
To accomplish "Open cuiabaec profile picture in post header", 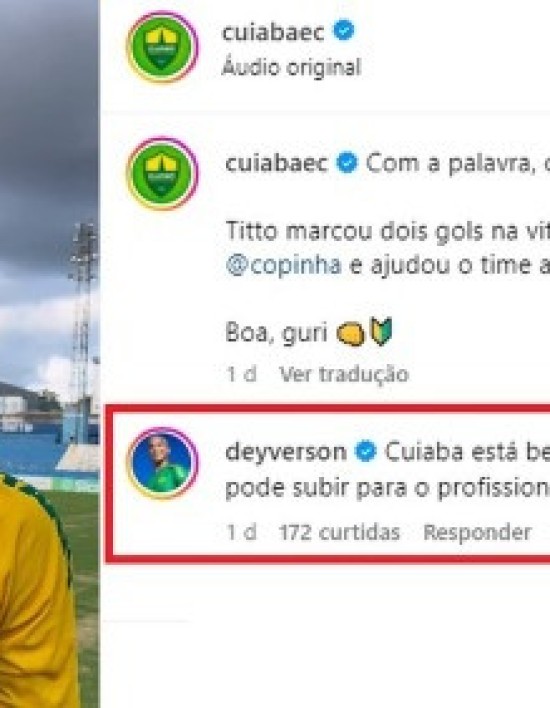I will pyautogui.click(x=162, y=47).
